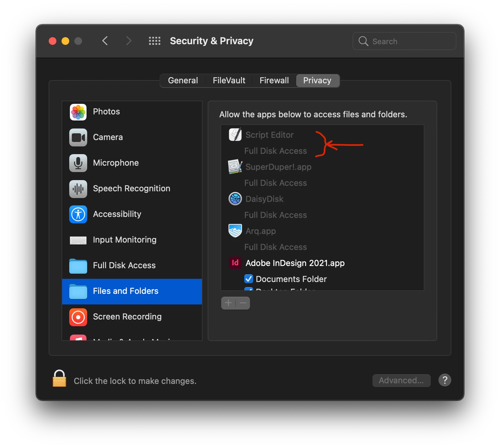Close the window with red button
This screenshot has width=500, height=448.
(53, 41)
